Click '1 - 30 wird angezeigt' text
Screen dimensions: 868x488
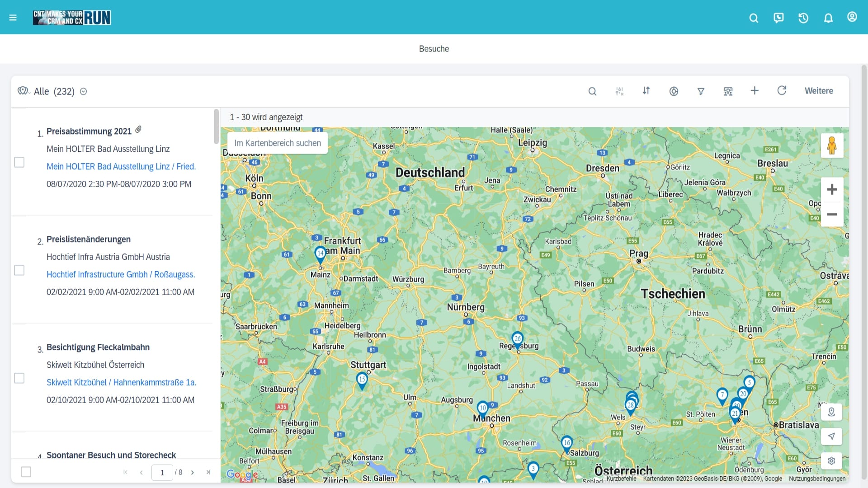point(266,117)
